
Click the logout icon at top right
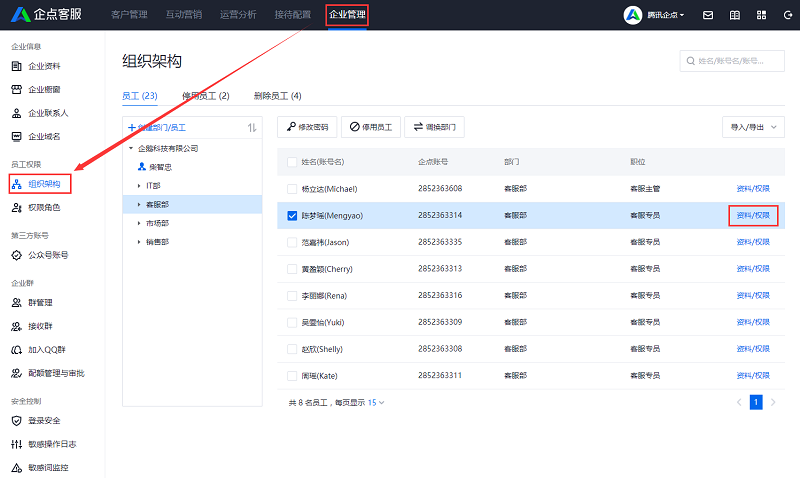click(788, 15)
